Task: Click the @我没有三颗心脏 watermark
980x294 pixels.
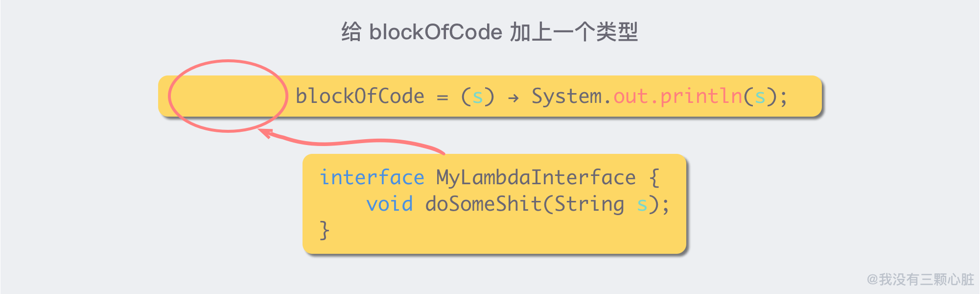Action: pyautogui.click(x=920, y=279)
